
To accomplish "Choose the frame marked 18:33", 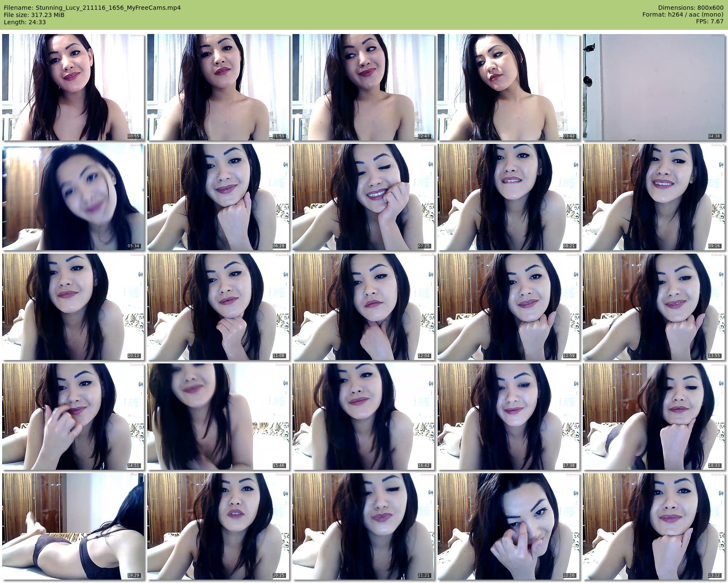I will (654, 417).
